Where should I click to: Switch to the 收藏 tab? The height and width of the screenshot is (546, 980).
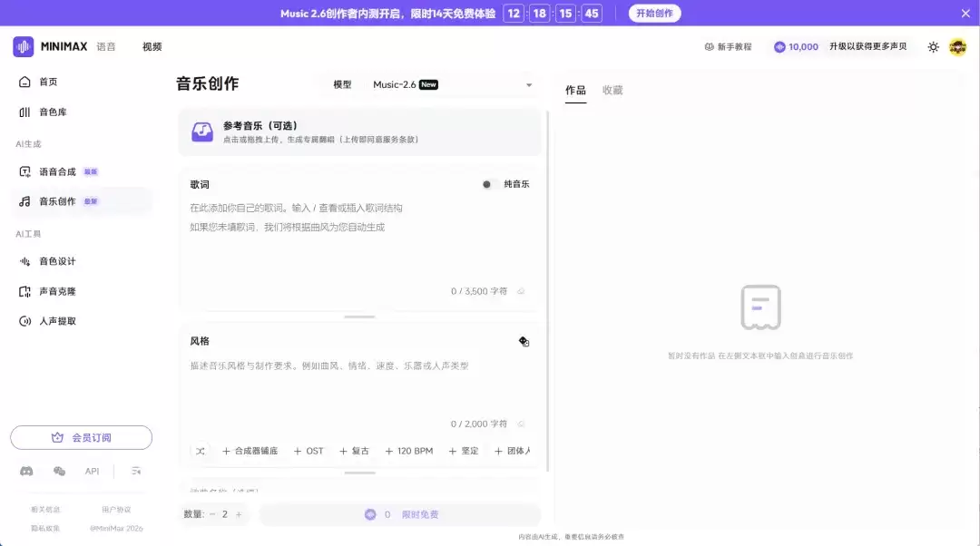tap(612, 91)
